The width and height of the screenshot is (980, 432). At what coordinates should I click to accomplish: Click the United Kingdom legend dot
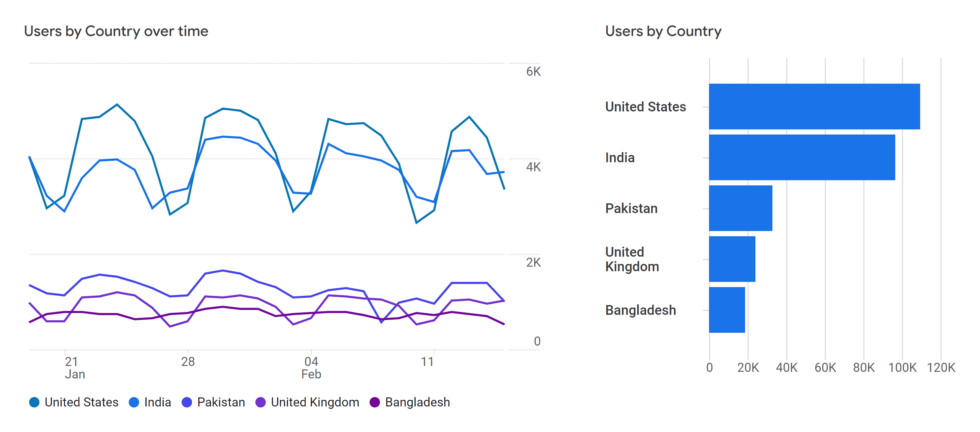260,402
